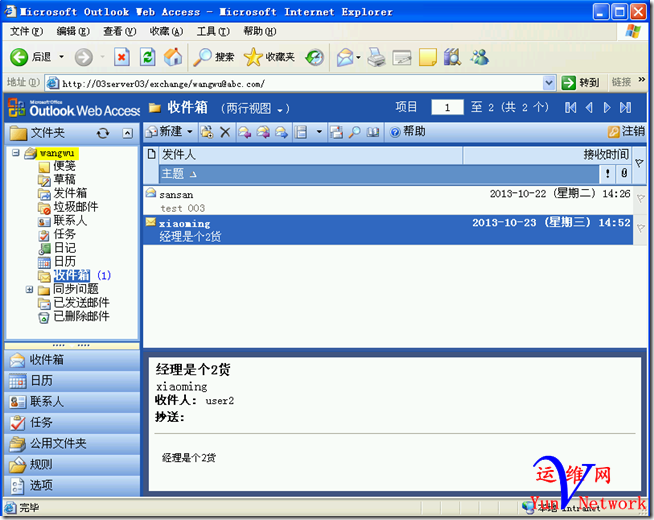This screenshot has height=520, width=654.
Task: Open the Back button history dropdown
Action: pyautogui.click(x=61, y=57)
